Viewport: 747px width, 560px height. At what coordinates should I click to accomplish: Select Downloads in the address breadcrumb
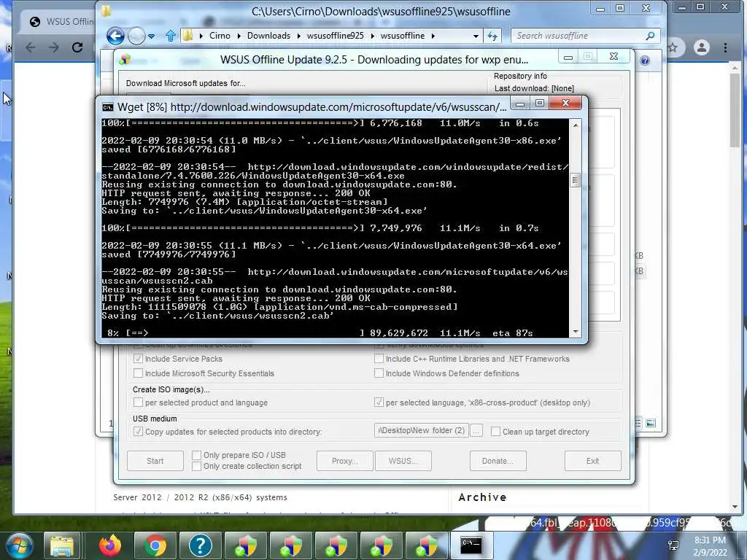[268, 36]
